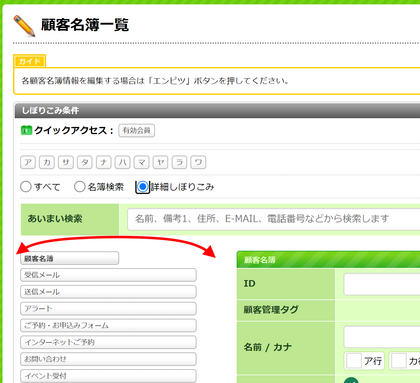Image resolution: width=420 pixels, height=383 pixels.
Task: Click the pencil icon beside 顧客名簿一覧
Action: pos(24,25)
